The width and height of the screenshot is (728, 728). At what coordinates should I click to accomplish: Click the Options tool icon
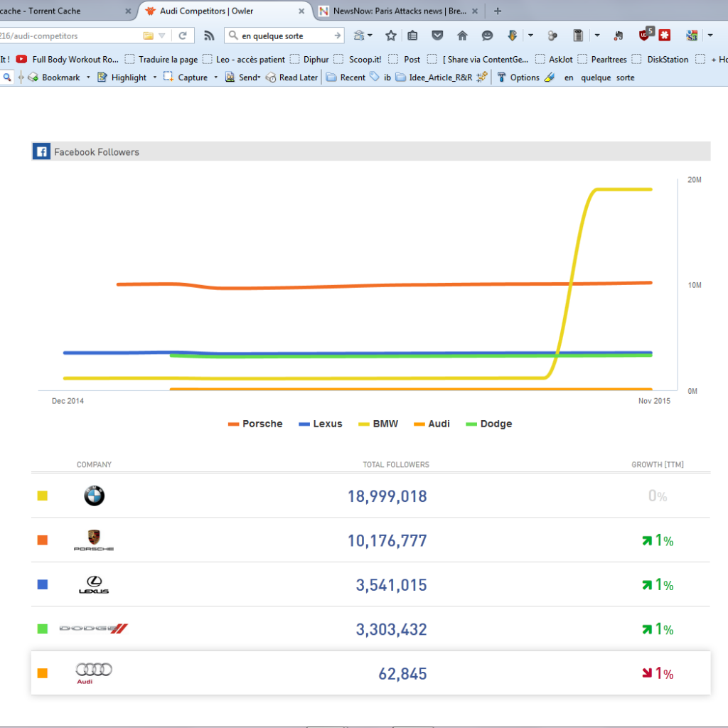(x=501, y=77)
